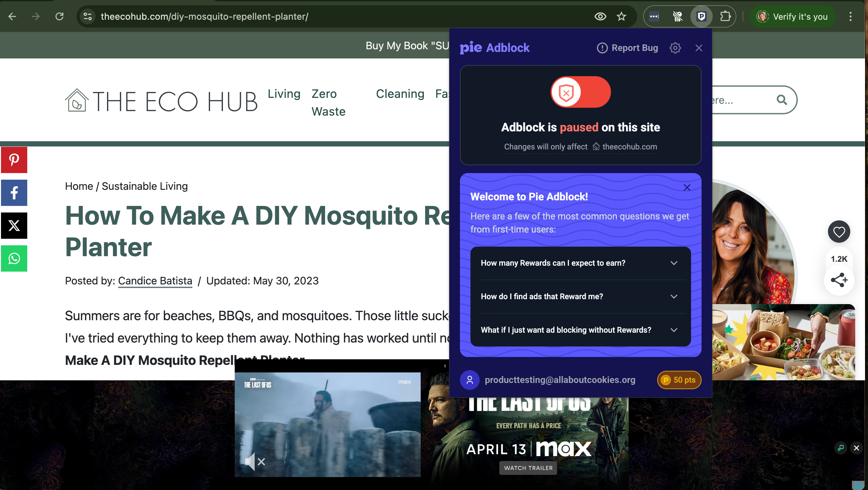868x490 pixels.
Task: Expand How do I find ads question
Action: pos(580,297)
